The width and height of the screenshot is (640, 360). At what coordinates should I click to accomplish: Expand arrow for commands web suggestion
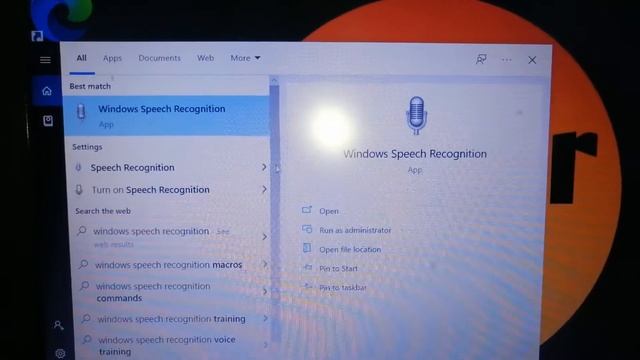[265, 291]
